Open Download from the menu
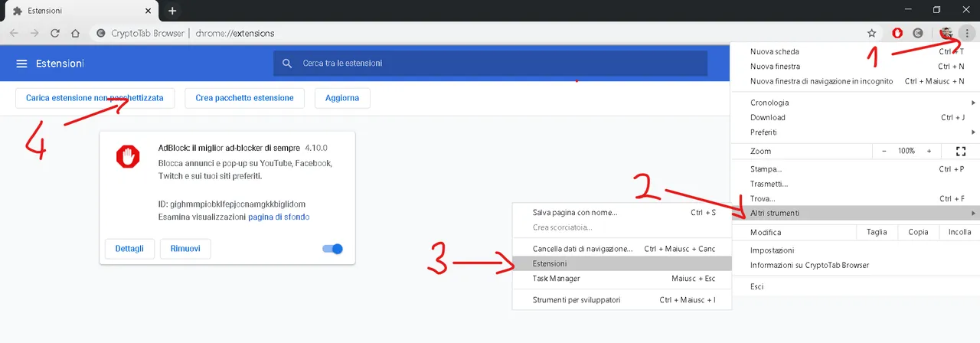The image size is (980, 343). (854, 117)
